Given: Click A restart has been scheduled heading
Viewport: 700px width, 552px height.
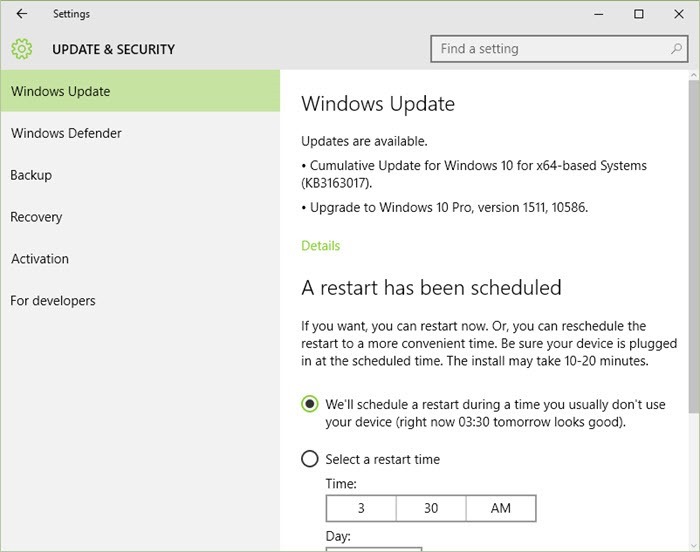Looking at the screenshot, I should 431,288.
